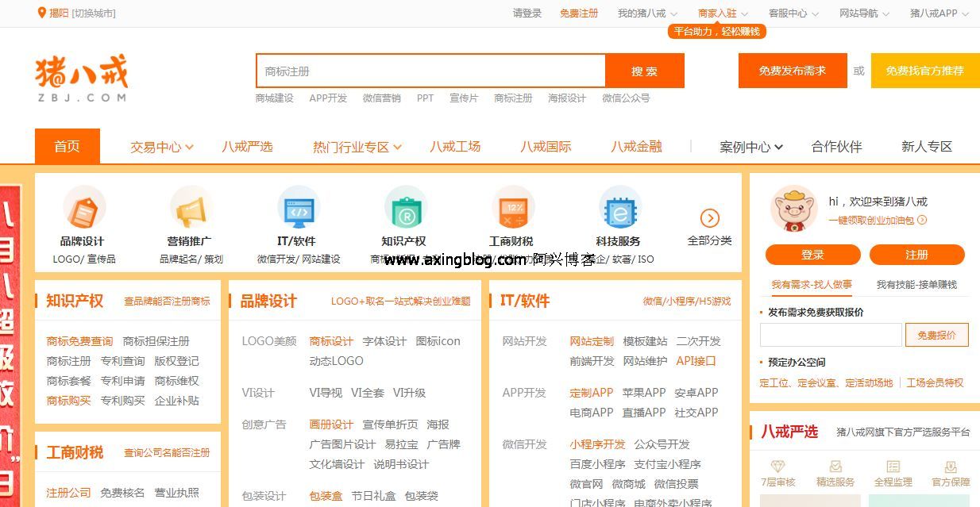Click the APP开发 hot search keyword

328,98
